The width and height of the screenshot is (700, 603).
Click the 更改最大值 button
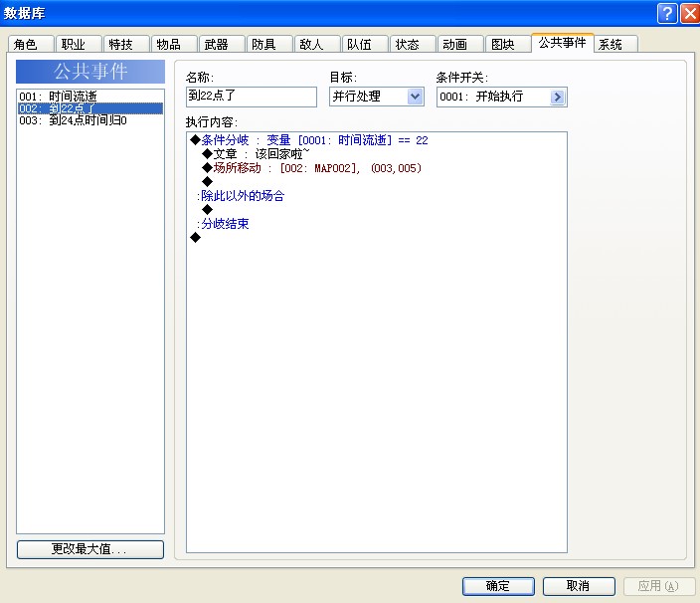pos(90,549)
